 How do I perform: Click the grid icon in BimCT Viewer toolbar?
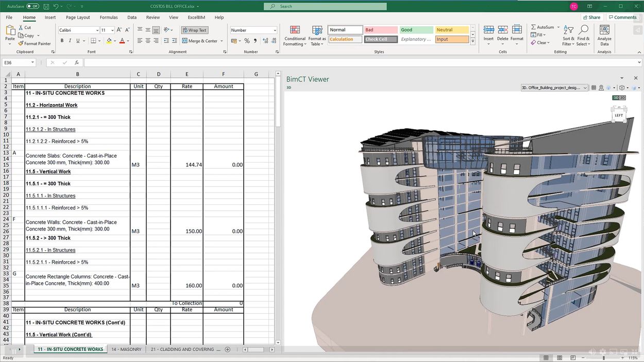coord(594,88)
